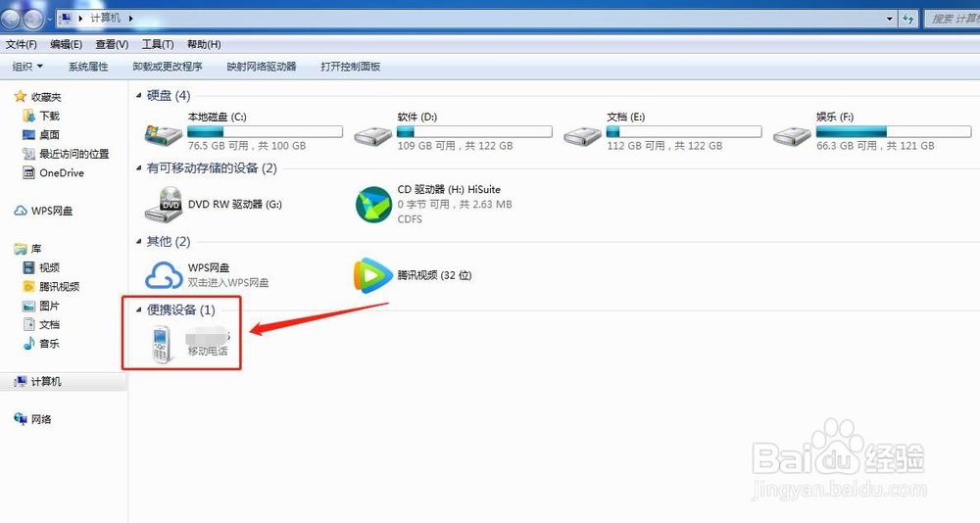Click 打开控制面板 toolbar button
980x523 pixels.
tap(351, 67)
